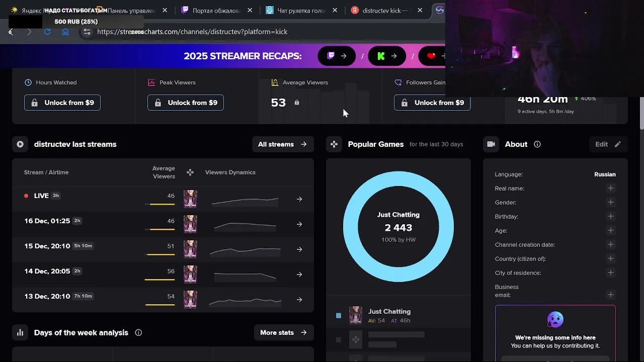
Task: Close the Портал обжалований tab
Action: (250, 10)
